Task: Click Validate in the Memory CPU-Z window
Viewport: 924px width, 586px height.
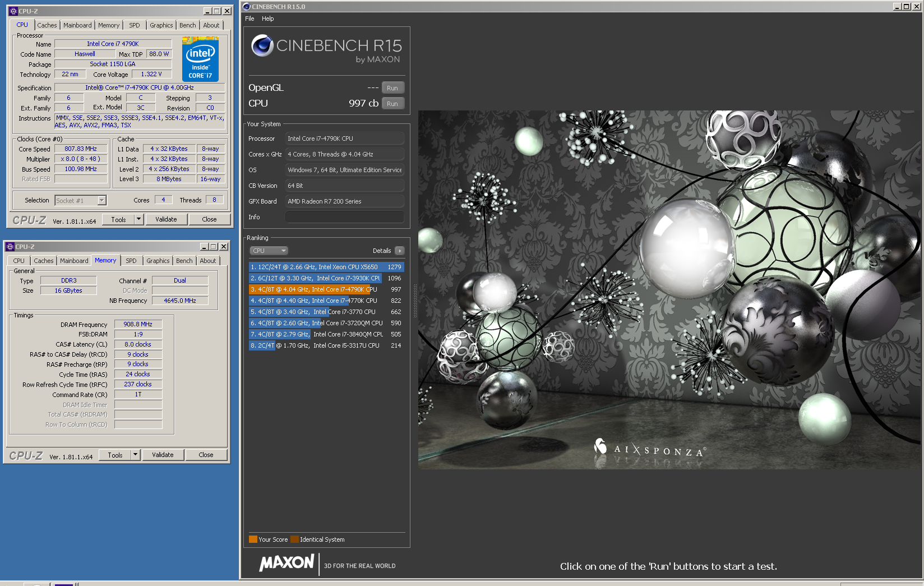Action: [x=163, y=455]
